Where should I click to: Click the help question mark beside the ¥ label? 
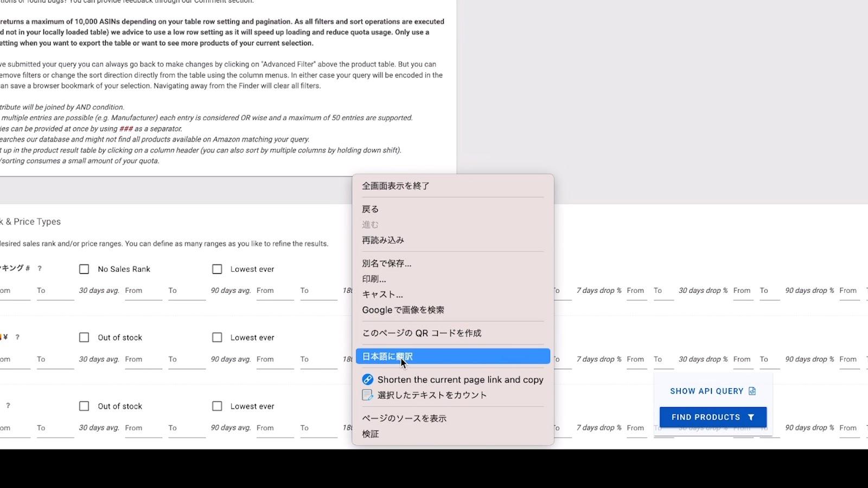17,337
